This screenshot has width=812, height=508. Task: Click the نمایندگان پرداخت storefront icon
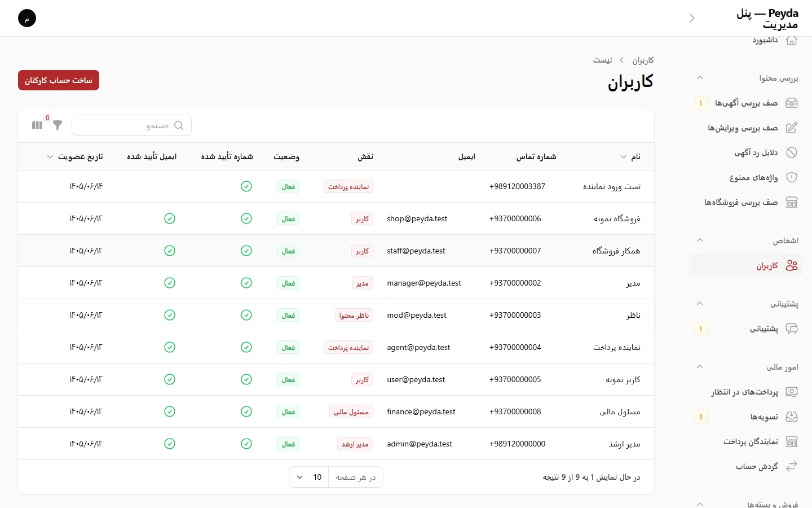point(792,441)
